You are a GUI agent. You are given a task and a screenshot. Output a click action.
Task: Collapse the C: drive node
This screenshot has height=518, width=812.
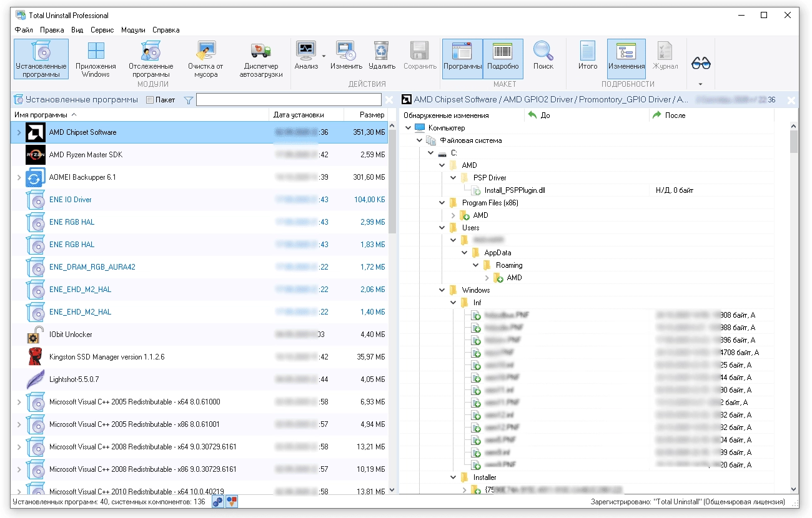(x=430, y=153)
